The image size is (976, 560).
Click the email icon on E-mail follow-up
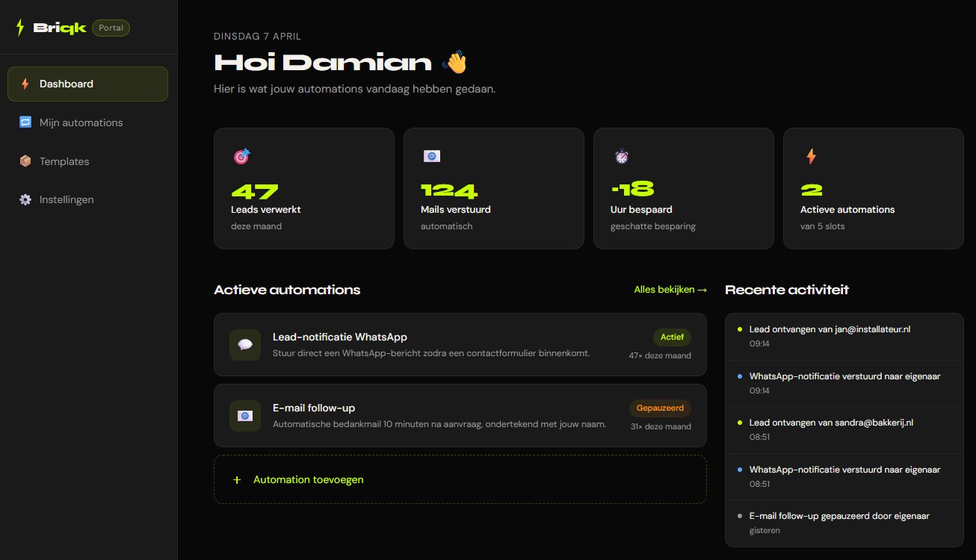tap(245, 416)
